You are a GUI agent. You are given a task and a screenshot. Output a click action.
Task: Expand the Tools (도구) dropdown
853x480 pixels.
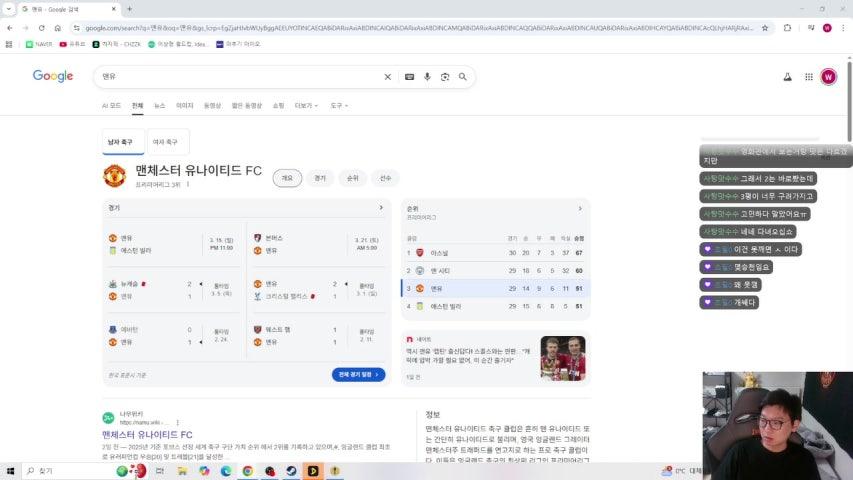(339, 106)
